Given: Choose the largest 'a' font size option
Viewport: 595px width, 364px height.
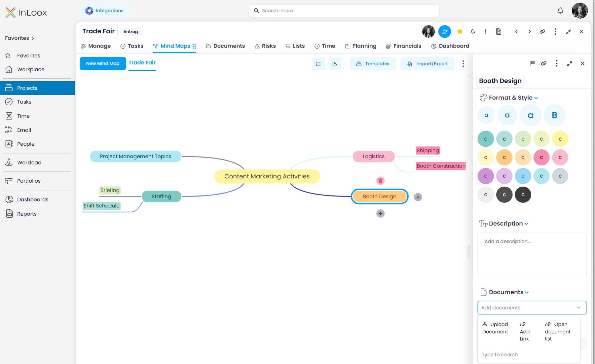Looking at the screenshot, I should [x=530, y=115].
